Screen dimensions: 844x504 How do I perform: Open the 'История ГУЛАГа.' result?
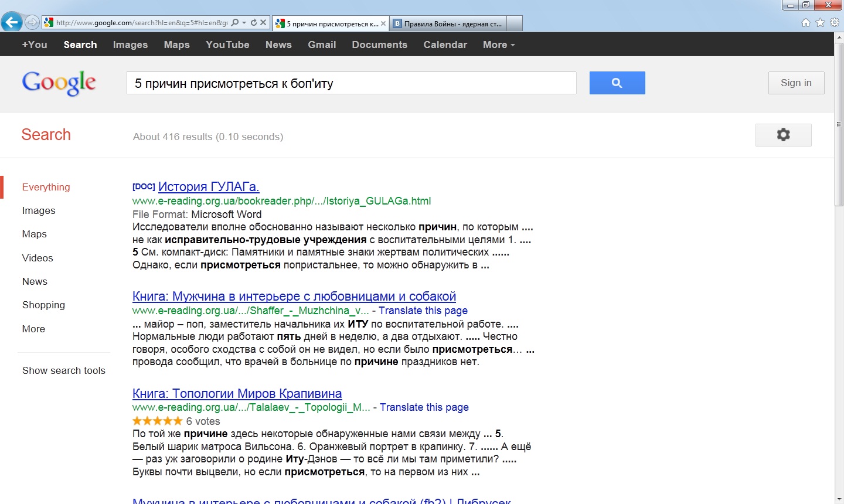209,186
